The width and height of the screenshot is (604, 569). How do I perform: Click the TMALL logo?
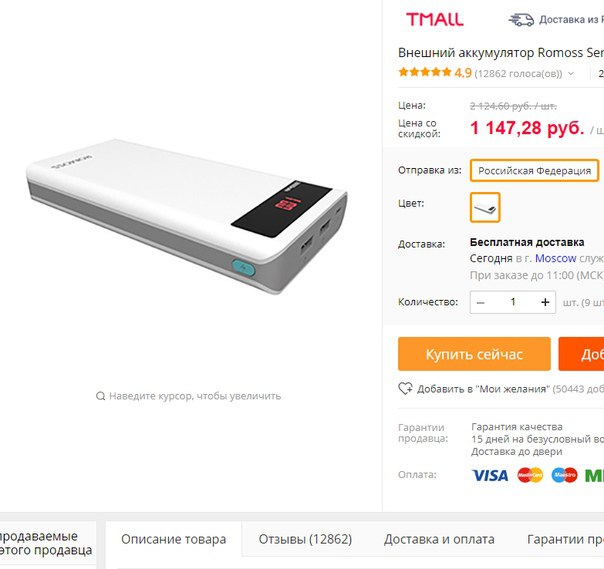click(x=435, y=19)
